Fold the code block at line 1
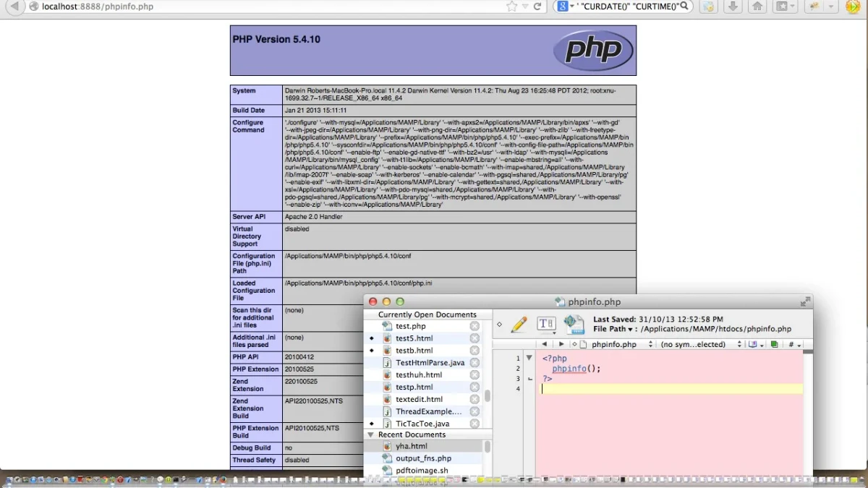 coord(529,358)
